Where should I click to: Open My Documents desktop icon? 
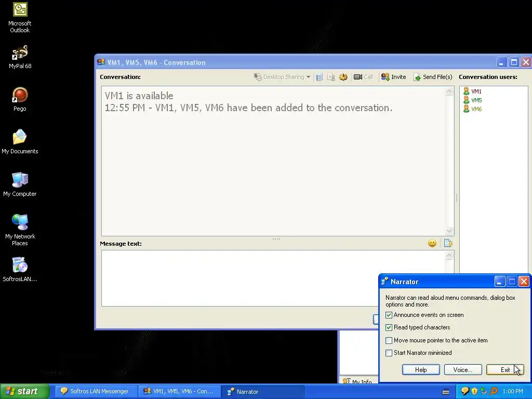[20, 142]
